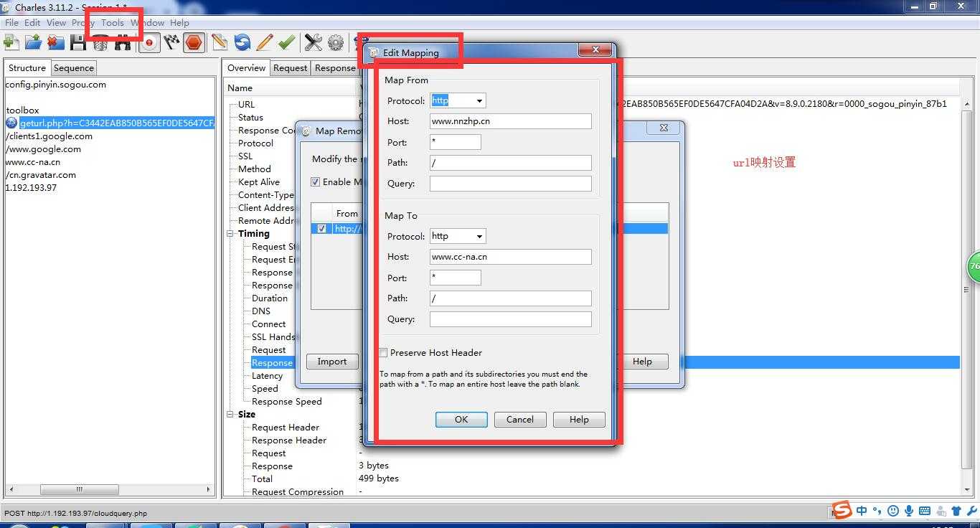Click Help in the Edit Mapping dialog

point(579,420)
